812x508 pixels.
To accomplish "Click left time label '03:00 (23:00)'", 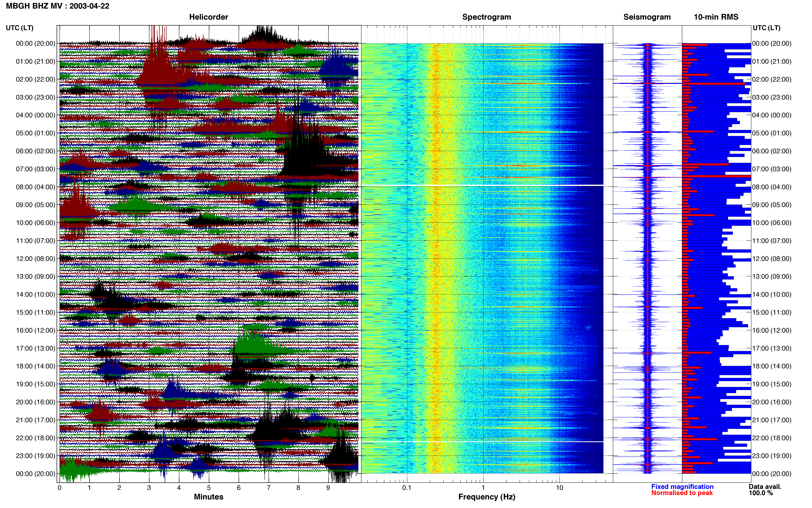I will click(x=36, y=97).
